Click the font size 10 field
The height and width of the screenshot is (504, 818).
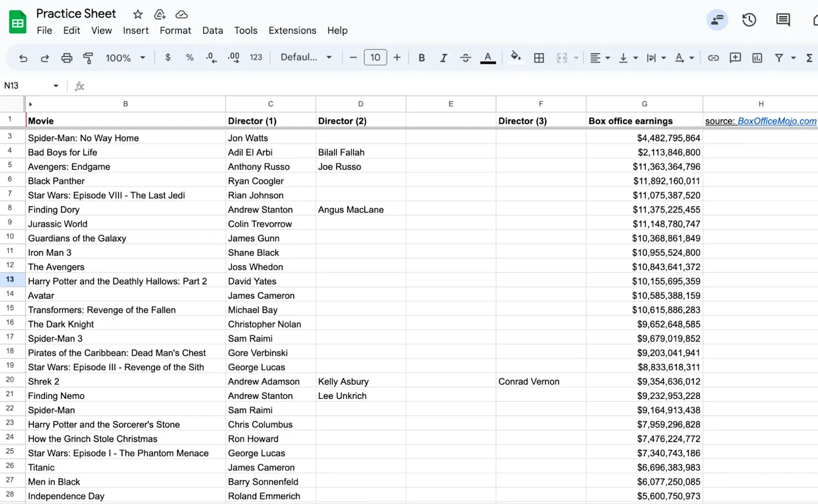point(375,57)
